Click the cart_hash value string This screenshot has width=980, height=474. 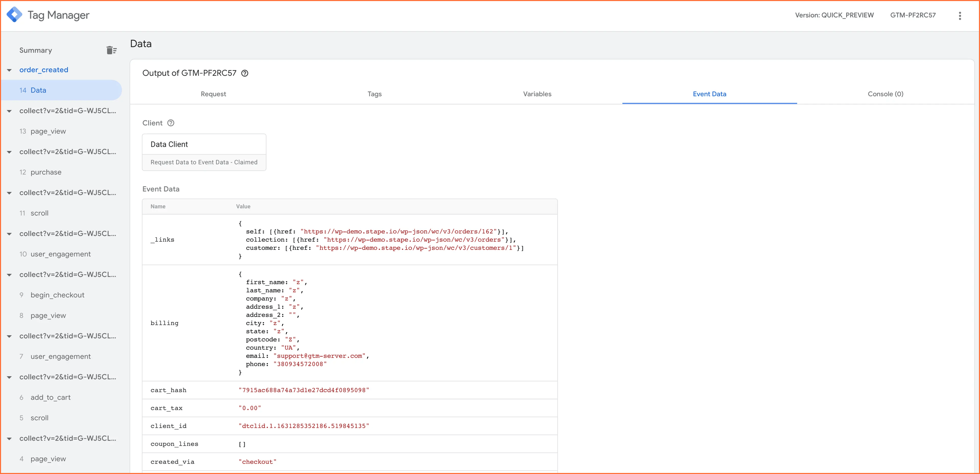tap(304, 390)
